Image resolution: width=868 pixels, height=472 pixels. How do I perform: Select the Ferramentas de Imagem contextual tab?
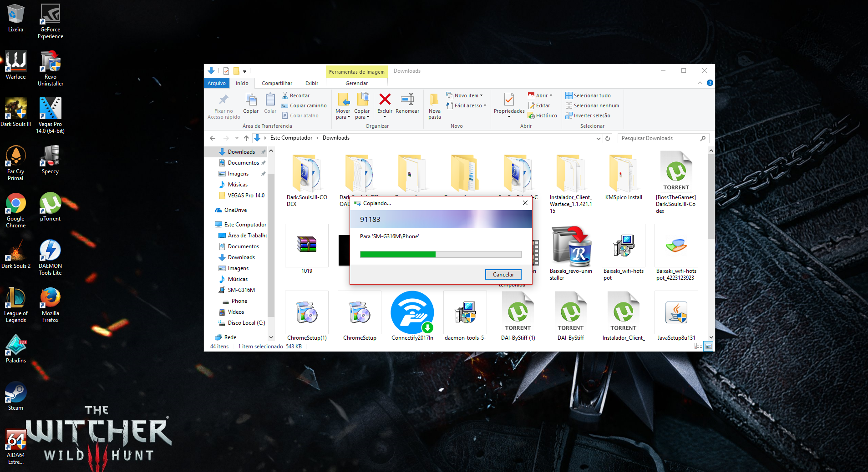pos(356,71)
